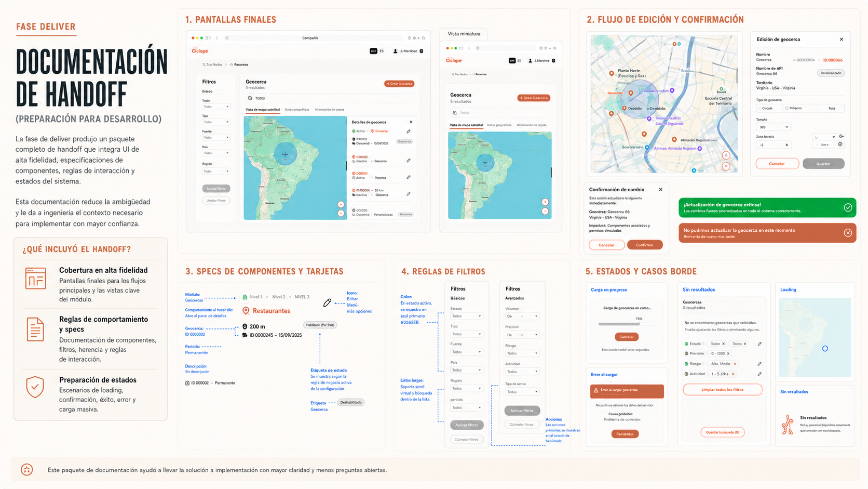Click the warning triangle in the error alert
868x489 pixels.
pos(596,390)
